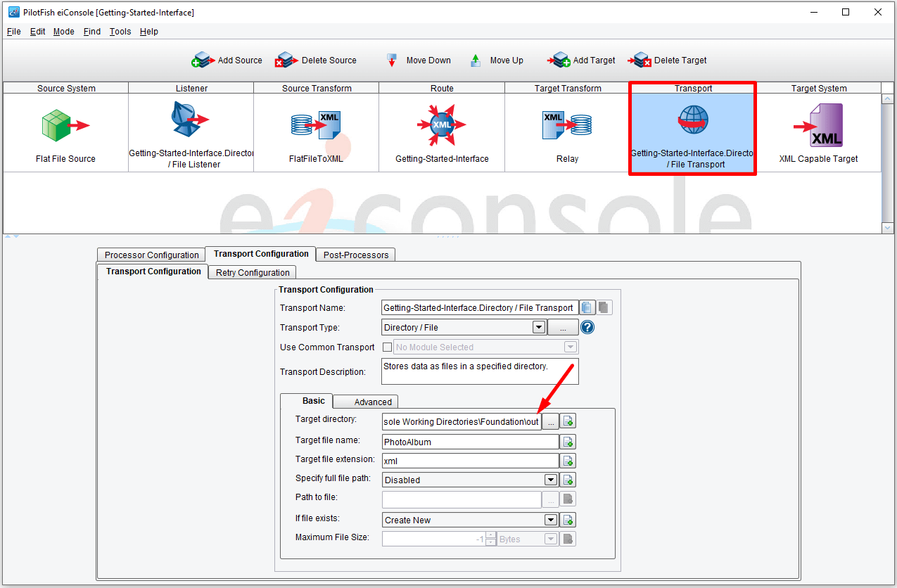Open the Transport Type dropdown

coord(539,327)
